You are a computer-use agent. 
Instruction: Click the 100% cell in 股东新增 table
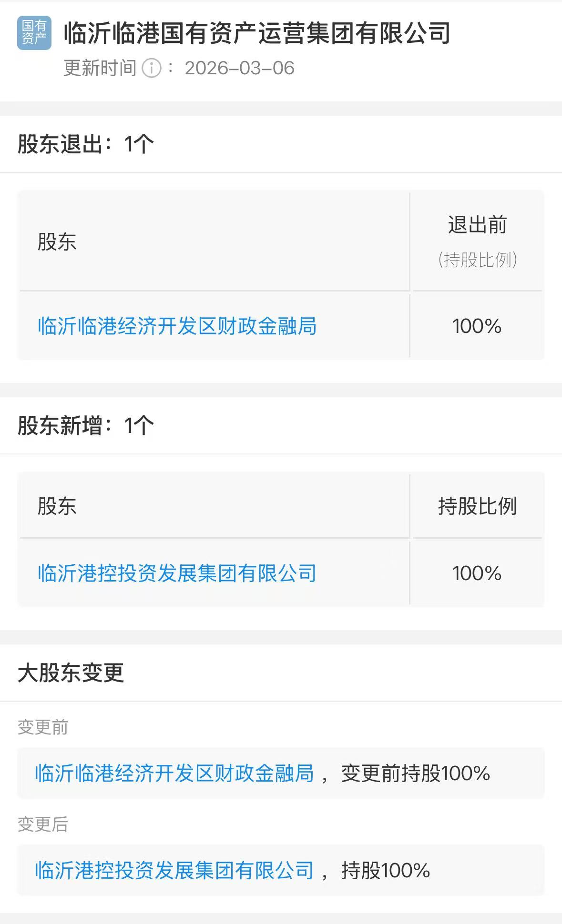(x=477, y=573)
